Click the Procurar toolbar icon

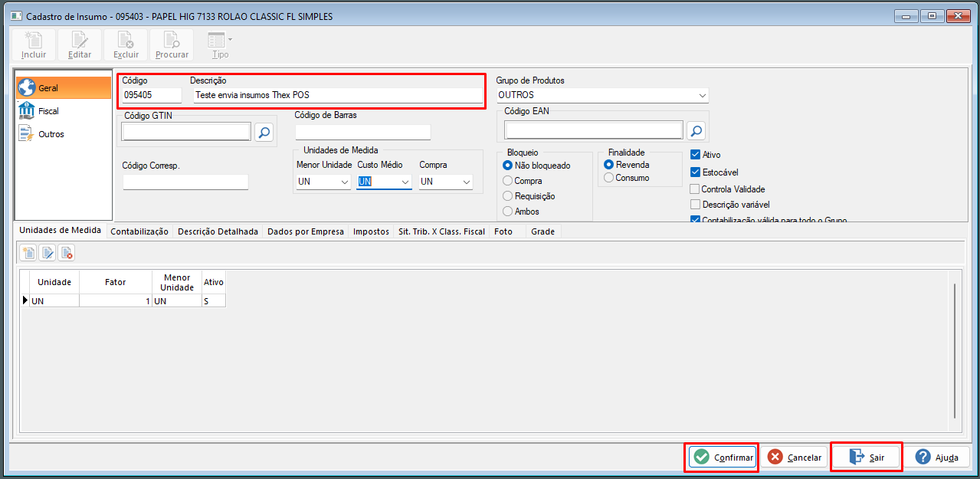(x=172, y=46)
